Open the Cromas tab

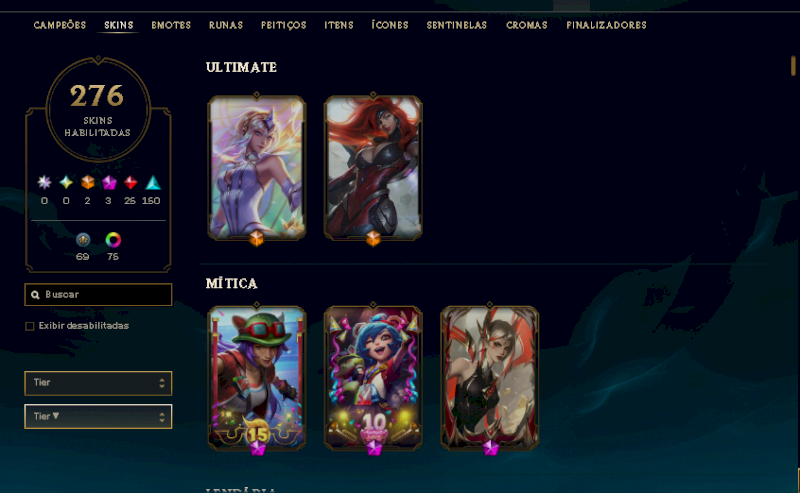(x=527, y=25)
